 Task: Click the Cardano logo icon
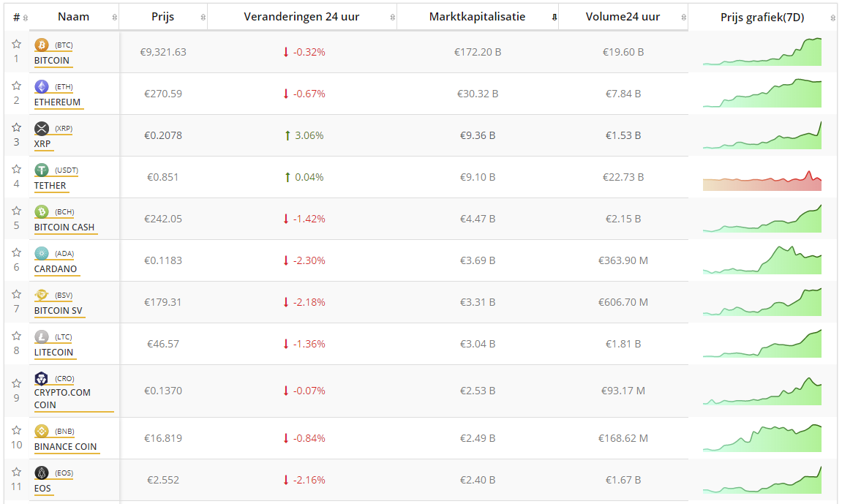click(x=42, y=254)
